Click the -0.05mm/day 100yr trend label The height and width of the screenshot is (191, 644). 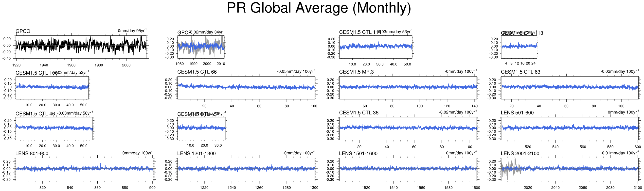[x=296, y=71]
